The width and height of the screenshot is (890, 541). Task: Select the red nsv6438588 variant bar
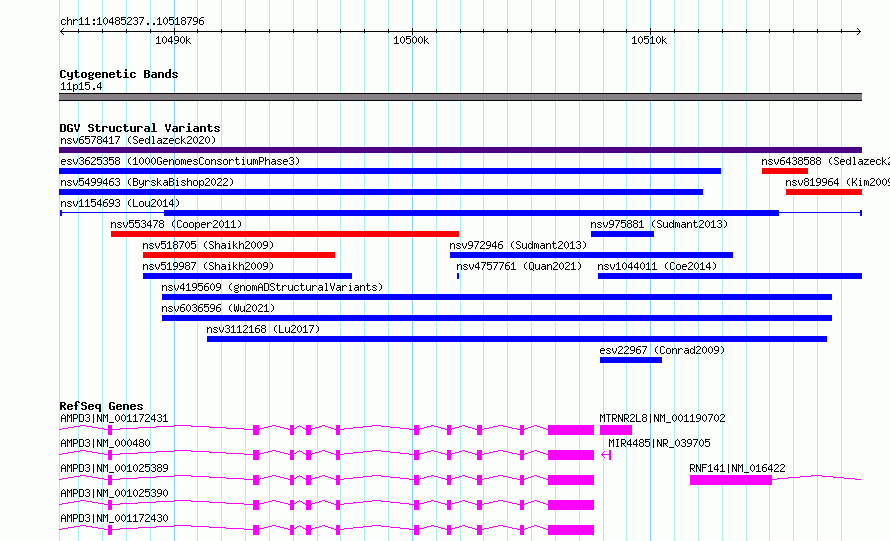click(x=785, y=171)
